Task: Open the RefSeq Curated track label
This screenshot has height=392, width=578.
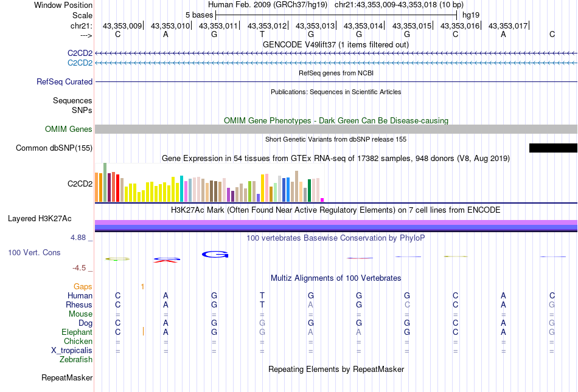Action: pyautogui.click(x=64, y=81)
